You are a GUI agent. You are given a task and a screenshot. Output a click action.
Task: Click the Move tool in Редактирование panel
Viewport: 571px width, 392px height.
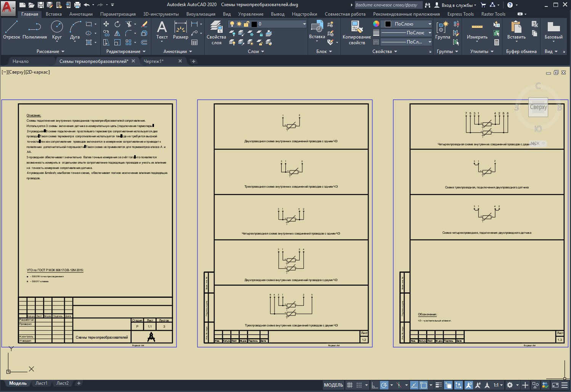106,24
